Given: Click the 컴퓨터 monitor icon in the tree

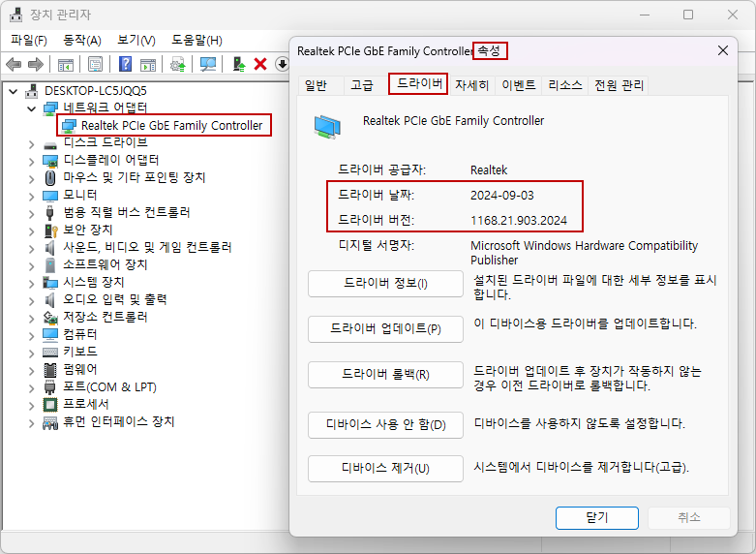Looking at the screenshot, I should (x=50, y=334).
